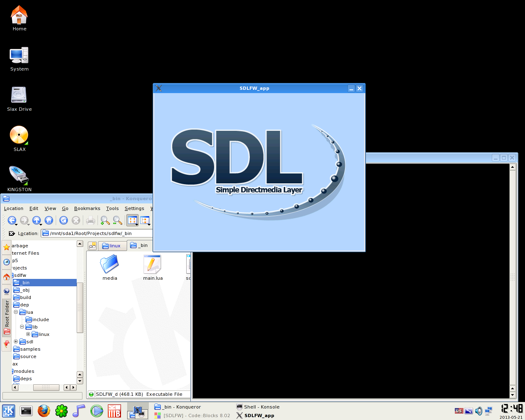Open Konsole from the taskbar quick launch

pos(26,411)
